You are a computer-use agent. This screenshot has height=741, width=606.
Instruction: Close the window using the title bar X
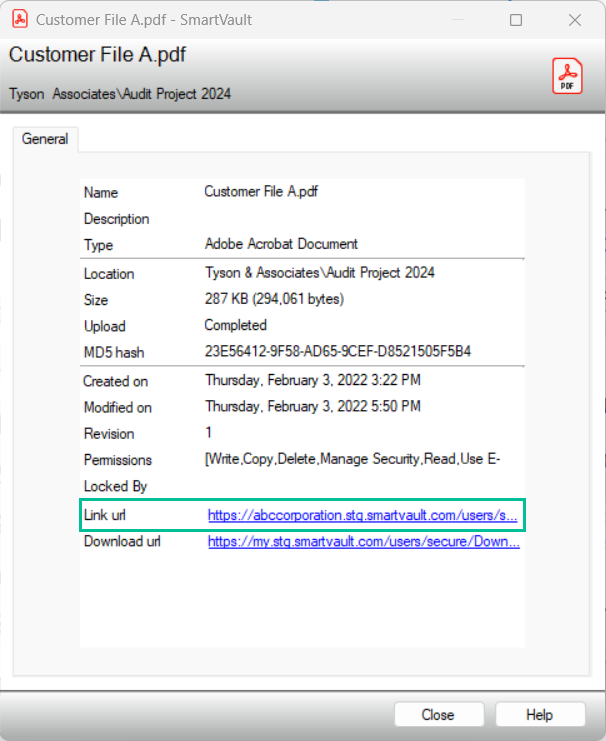pyautogui.click(x=574, y=20)
